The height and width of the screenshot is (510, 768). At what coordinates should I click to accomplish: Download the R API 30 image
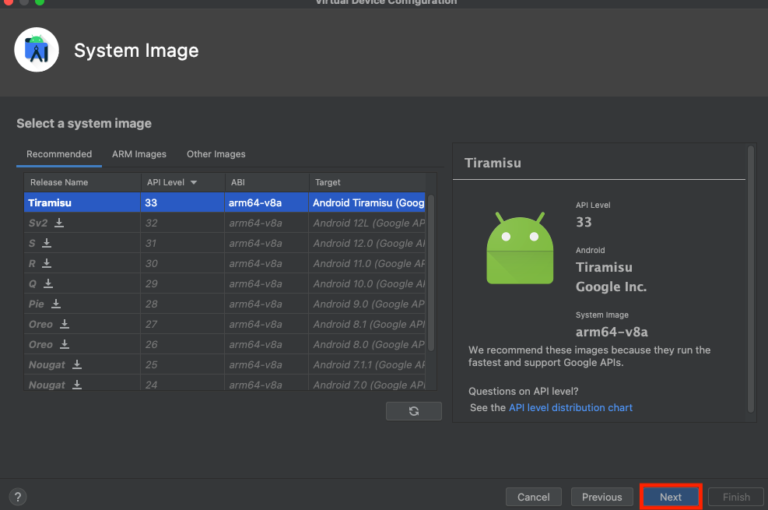(47, 264)
